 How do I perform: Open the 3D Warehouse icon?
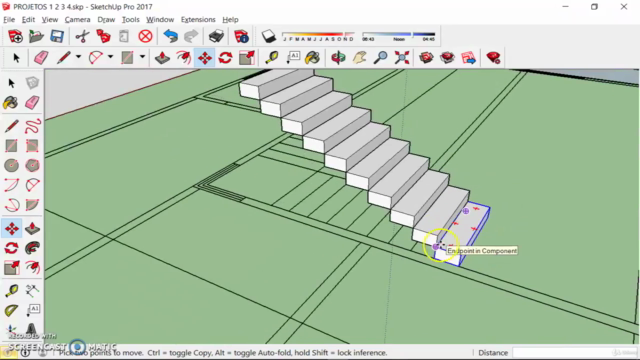427,58
